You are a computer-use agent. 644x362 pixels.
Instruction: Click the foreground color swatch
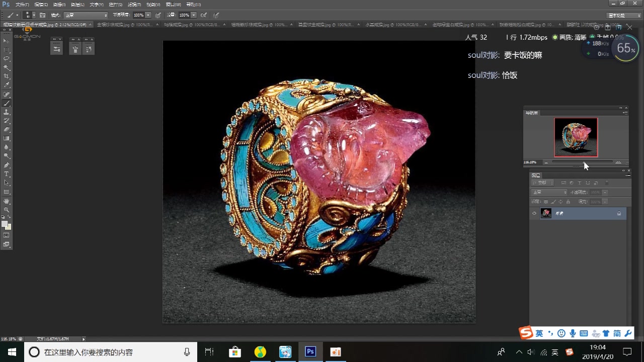click(x=5, y=224)
